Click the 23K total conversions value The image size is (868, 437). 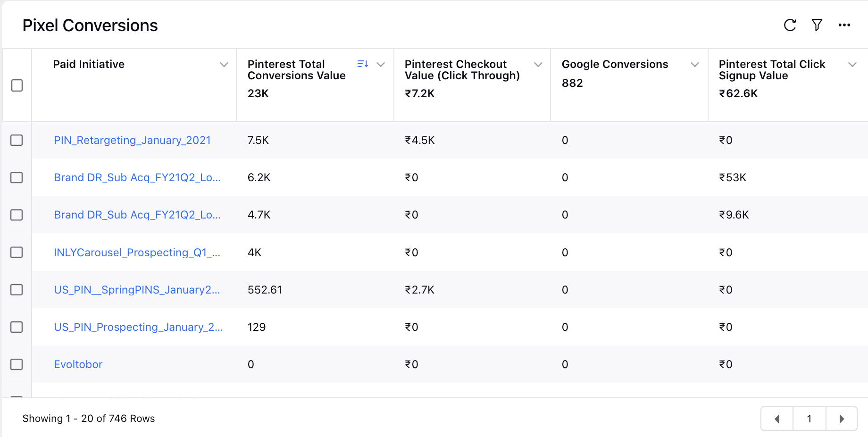tap(258, 93)
